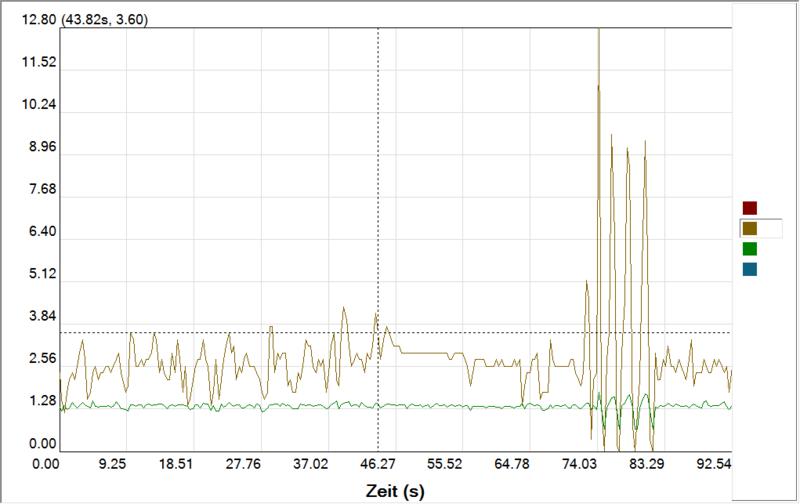Click the 74.03 x-axis tick label
800x504 pixels.
pos(580,465)
